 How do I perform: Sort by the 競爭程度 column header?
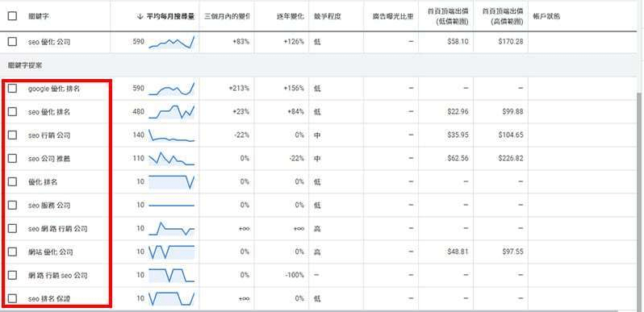pos(328,16)
